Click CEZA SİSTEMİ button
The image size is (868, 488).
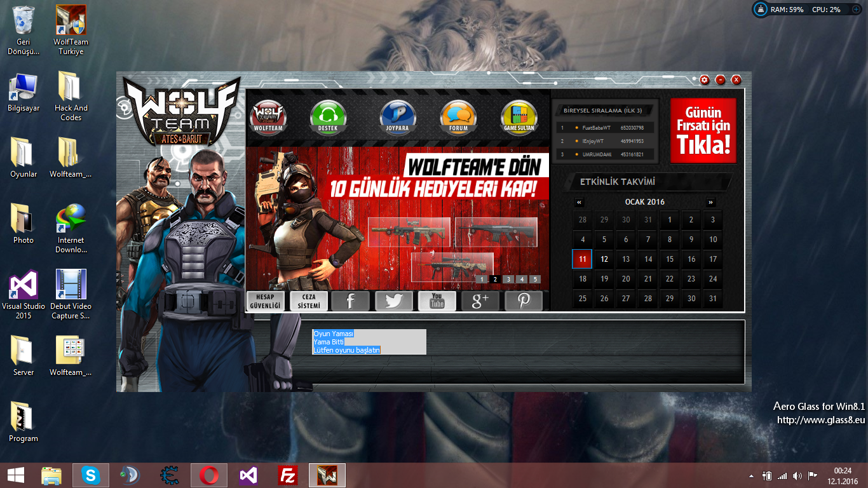coord(309,301)
